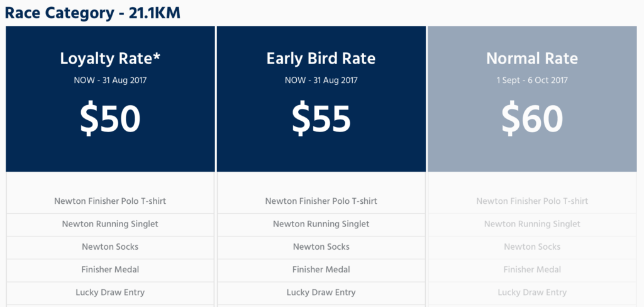The height and width of the screenshot is (307, 644).
Task: Click the 1 Sept - 6 Oct 2017 date text
Action: [x=532, y=80]
